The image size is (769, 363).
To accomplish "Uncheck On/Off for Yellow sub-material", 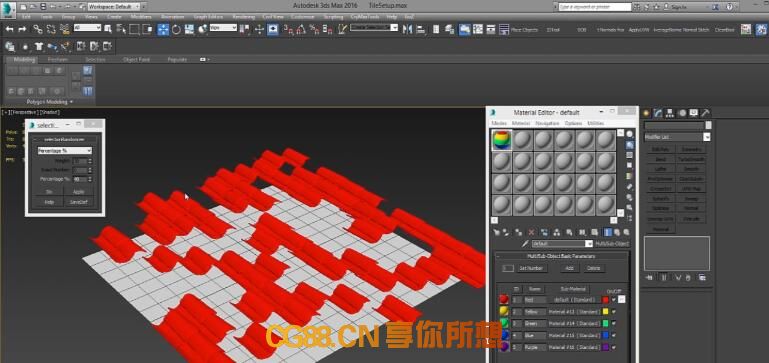I will [614, 311].
